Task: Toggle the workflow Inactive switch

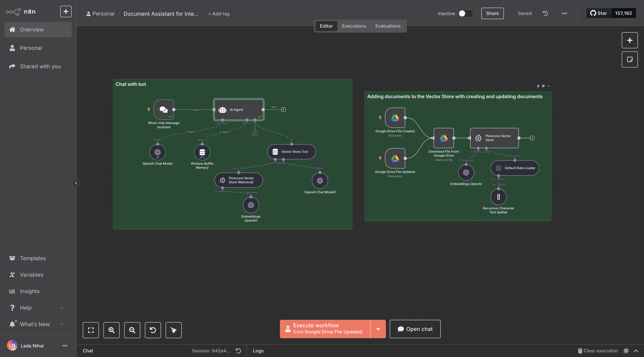Action: pos(466,13)
